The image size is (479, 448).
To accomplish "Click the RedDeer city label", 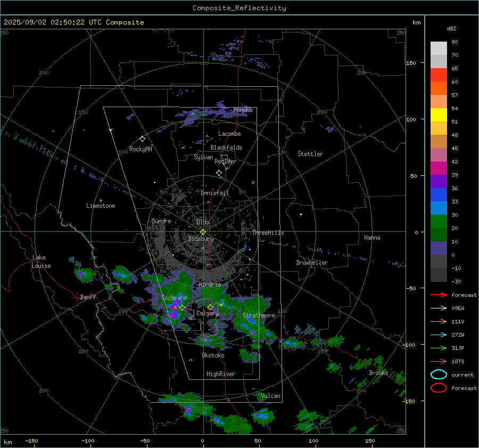I will point(226,161).
